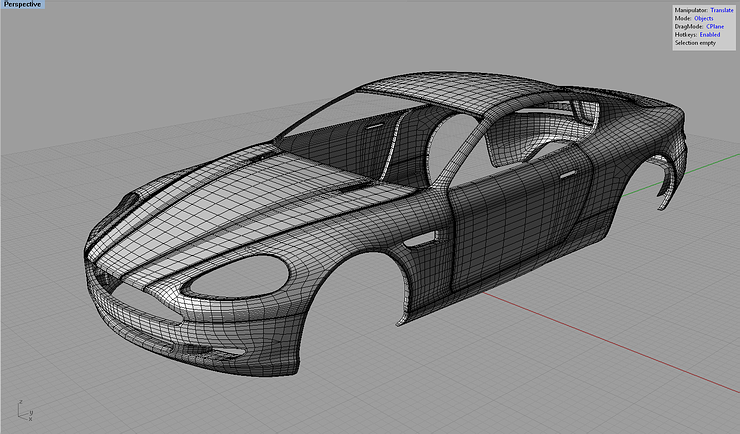Click the world axes icon in the viewport corner
This screenshot has width=740, height=434.
25,410
